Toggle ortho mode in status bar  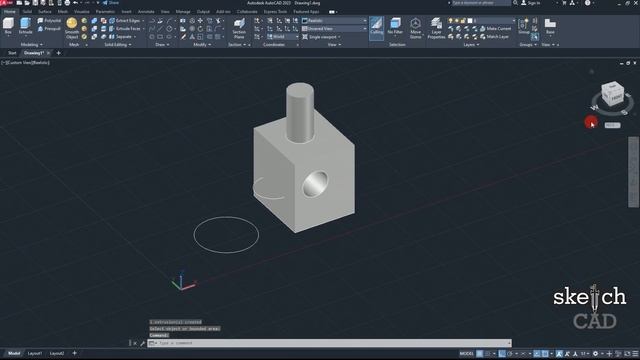pyautogui.click(x=502, y=353)
